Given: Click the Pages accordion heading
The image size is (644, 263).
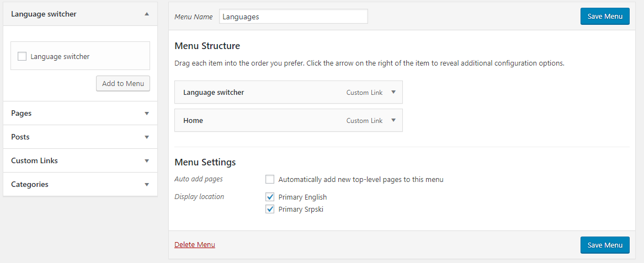Looking at the screenshot, I should click(22, 113).
